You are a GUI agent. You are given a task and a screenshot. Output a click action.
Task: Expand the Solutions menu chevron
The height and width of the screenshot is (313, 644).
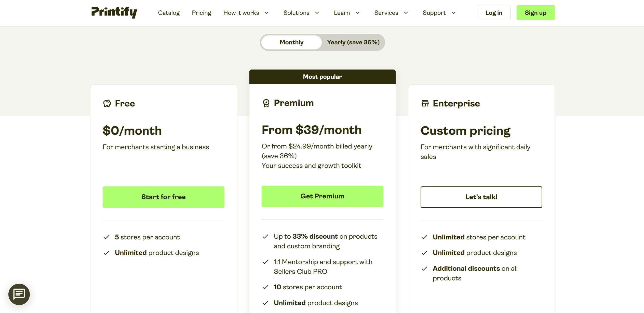[317, 13]
